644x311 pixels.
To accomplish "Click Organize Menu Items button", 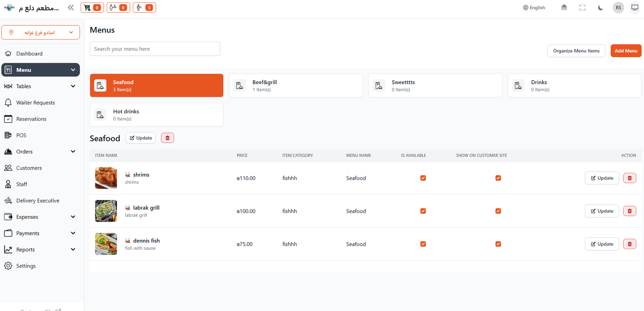I will [x=576, y=51].
